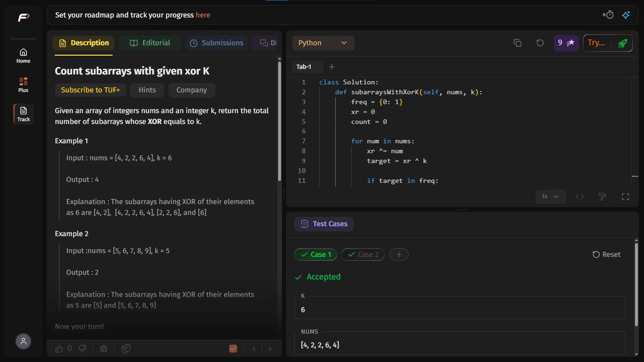Click the Accepted result text
Viewport: 644px width, 362px height.
tap(323, 277)
